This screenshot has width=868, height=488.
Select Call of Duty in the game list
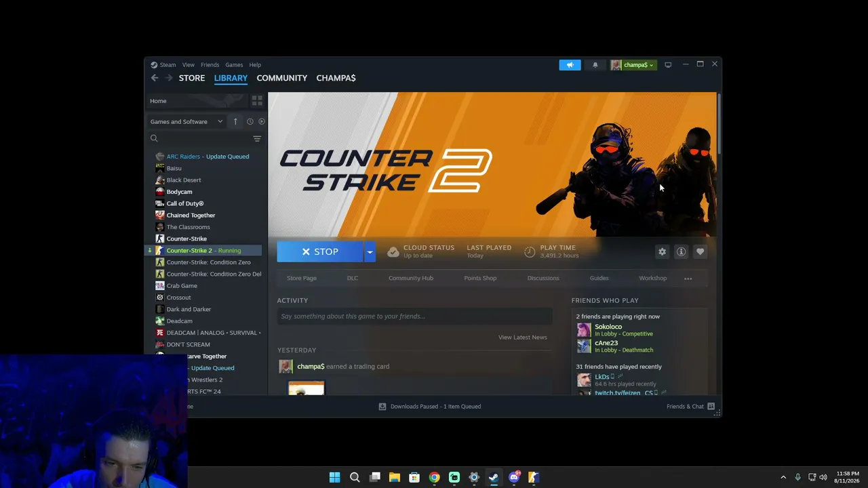(205, 204)
